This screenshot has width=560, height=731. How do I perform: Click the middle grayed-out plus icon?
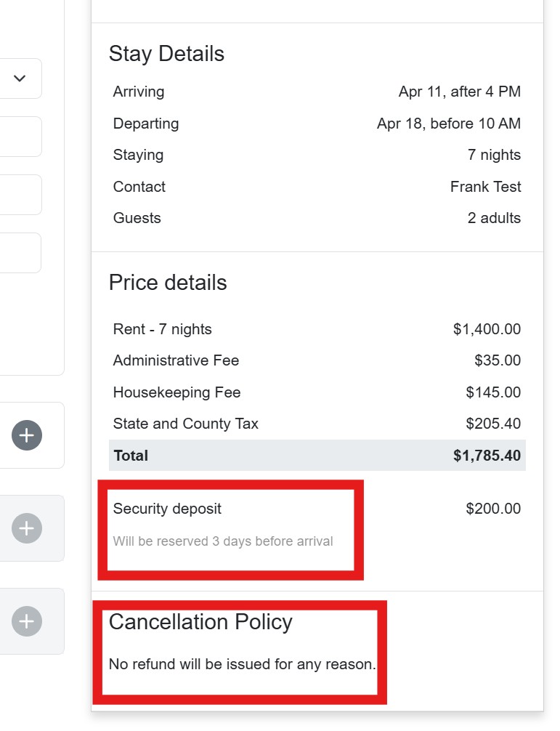[x=27, y=528]
